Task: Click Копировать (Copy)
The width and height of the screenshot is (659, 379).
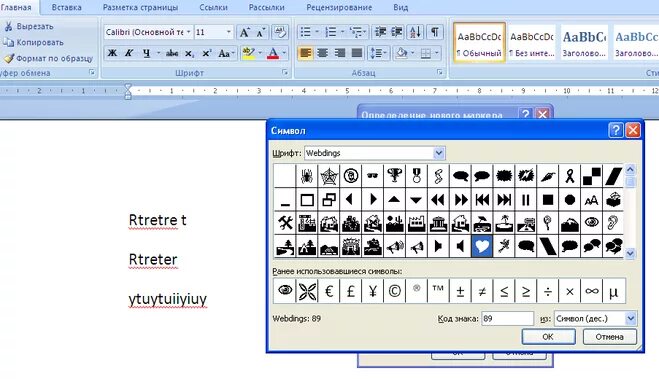Action: pyautogui.click(x=34, y=42)
